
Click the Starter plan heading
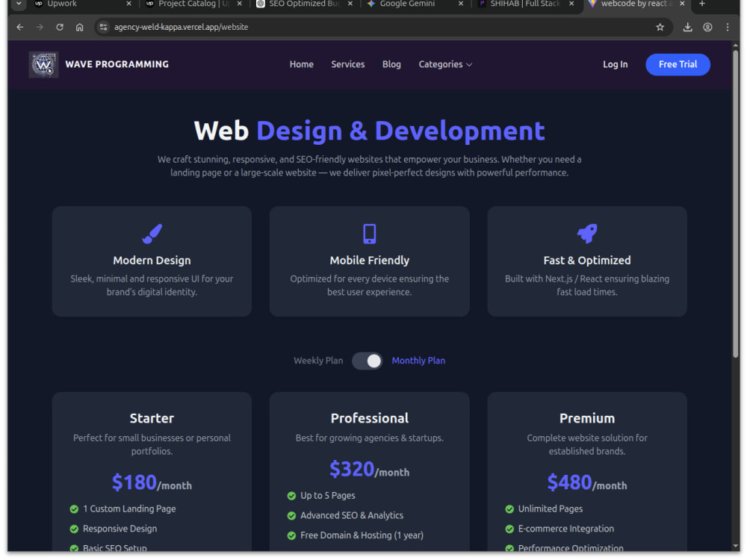pyautogui.click(x=152, y=419)
